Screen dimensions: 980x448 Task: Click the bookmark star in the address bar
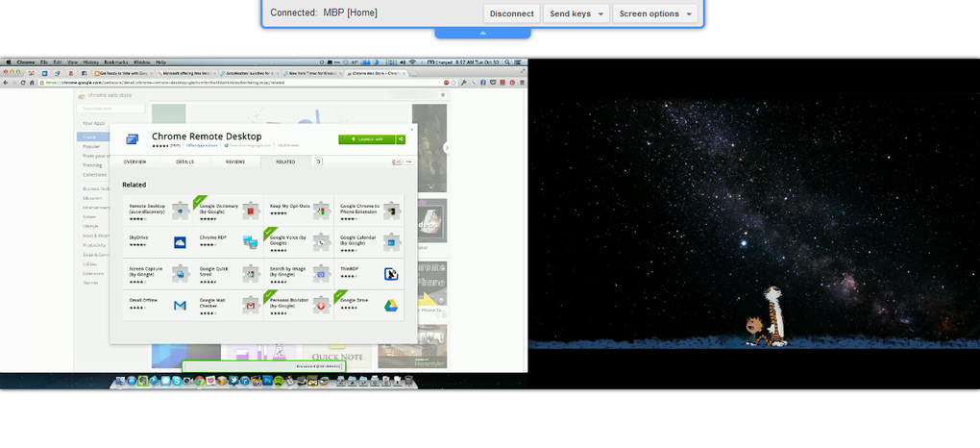tap(454, 83)
